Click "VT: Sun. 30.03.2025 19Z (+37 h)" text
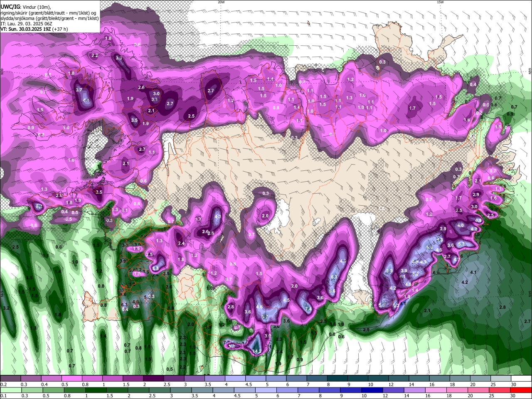 [x=34, y=29]
